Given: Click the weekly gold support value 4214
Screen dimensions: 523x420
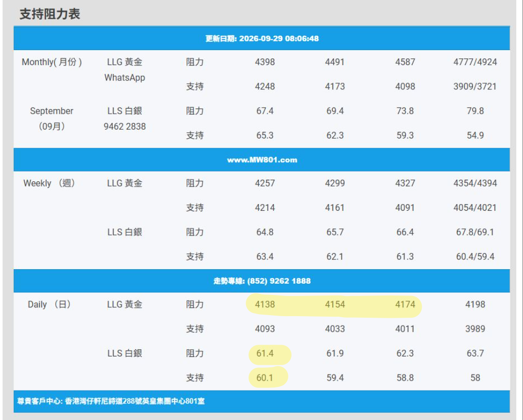Looking at the screenshot, I should (x=265, y=208).
